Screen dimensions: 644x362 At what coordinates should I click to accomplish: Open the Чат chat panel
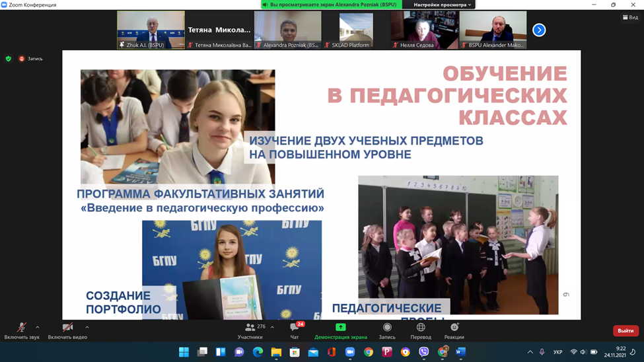[x=295, y=331]
